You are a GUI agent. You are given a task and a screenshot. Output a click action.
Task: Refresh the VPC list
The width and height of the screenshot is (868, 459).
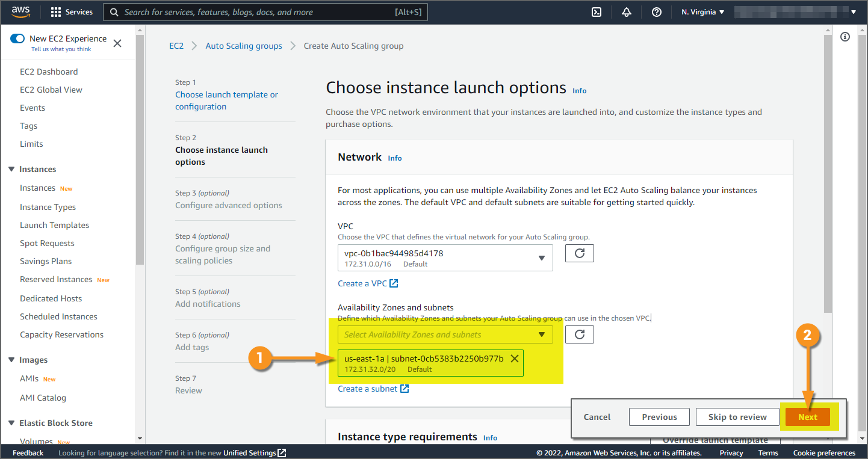[x=580, y=253]
